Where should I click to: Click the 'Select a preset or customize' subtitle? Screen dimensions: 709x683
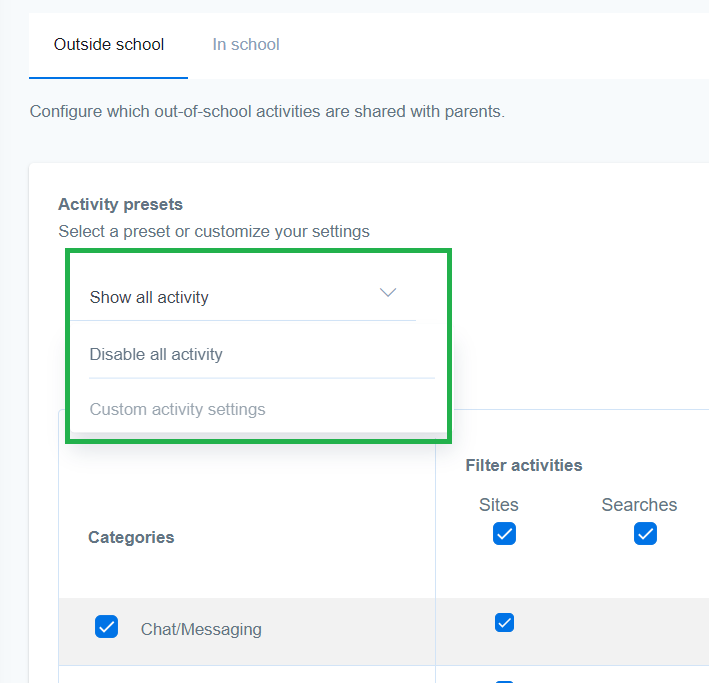pos(214,232)
